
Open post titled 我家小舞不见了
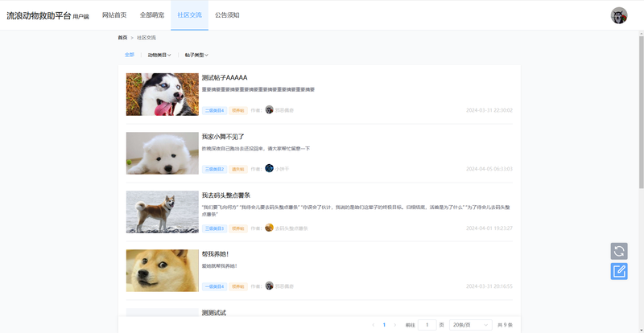[x=223, y=137]
